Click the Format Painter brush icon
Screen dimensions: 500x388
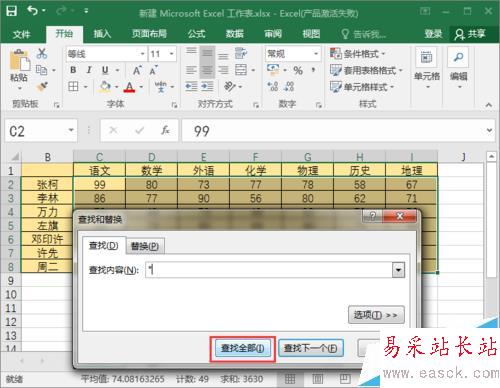click(42, 87)
